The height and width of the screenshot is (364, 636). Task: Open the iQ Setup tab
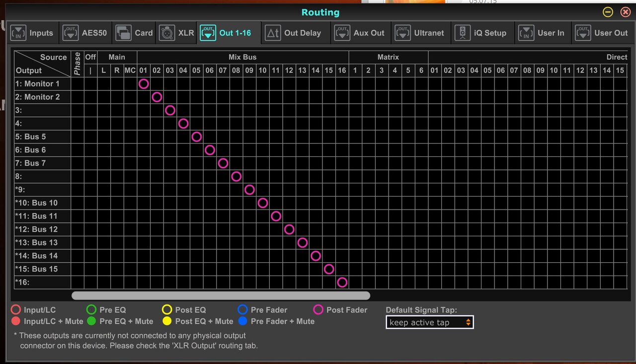tap(482, 33)
